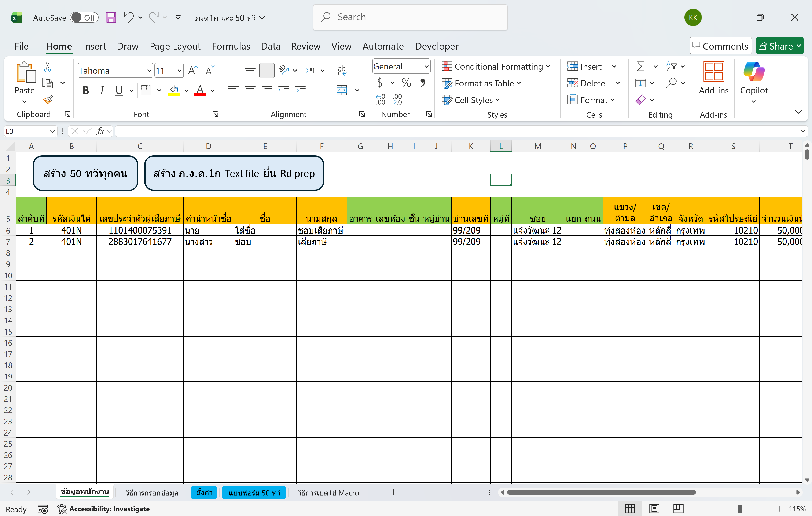Click the AutoSum sigma icon
This screenshot has height=516, width=812.
coord(640,66)
